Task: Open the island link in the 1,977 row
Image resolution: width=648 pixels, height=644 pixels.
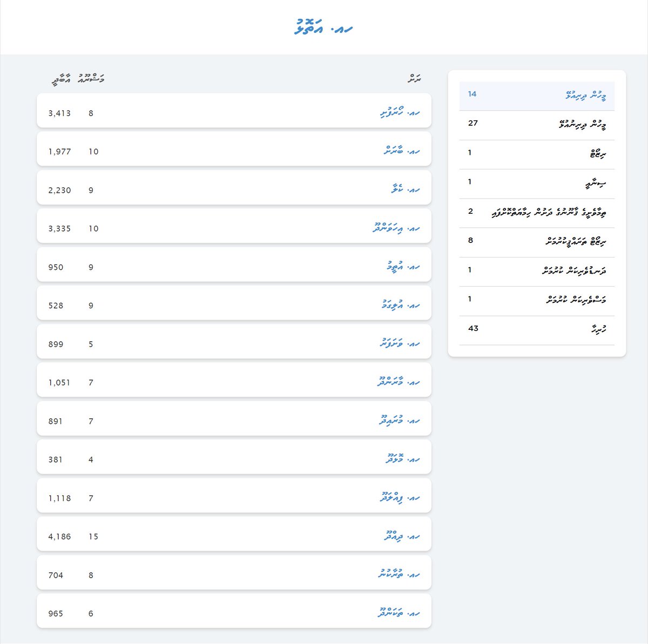Action: [x=402, y=151]
